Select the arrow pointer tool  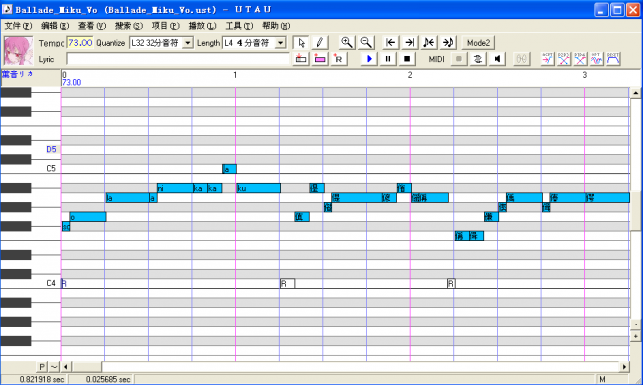pos(301,43)
